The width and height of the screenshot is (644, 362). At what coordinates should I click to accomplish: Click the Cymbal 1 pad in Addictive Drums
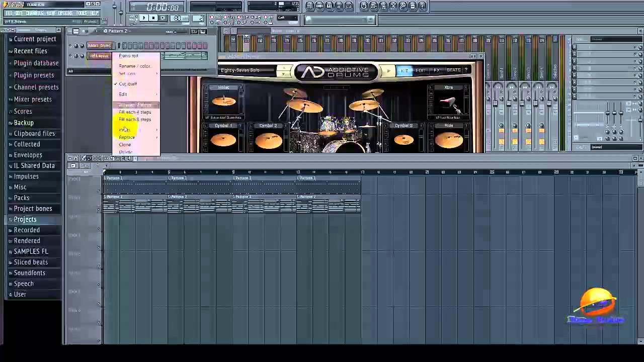[x=223, y=139]
